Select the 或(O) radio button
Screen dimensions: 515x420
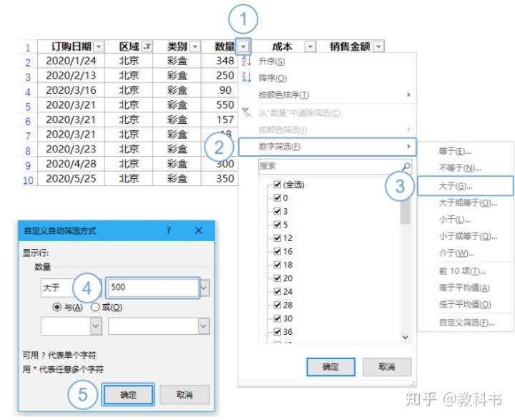tap(95, 307)
